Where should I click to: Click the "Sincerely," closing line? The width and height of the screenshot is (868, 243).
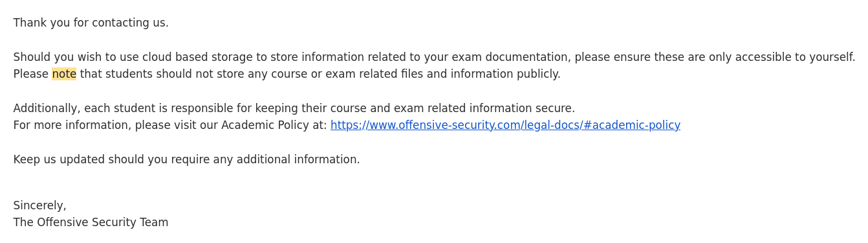(x=39, y=205)
